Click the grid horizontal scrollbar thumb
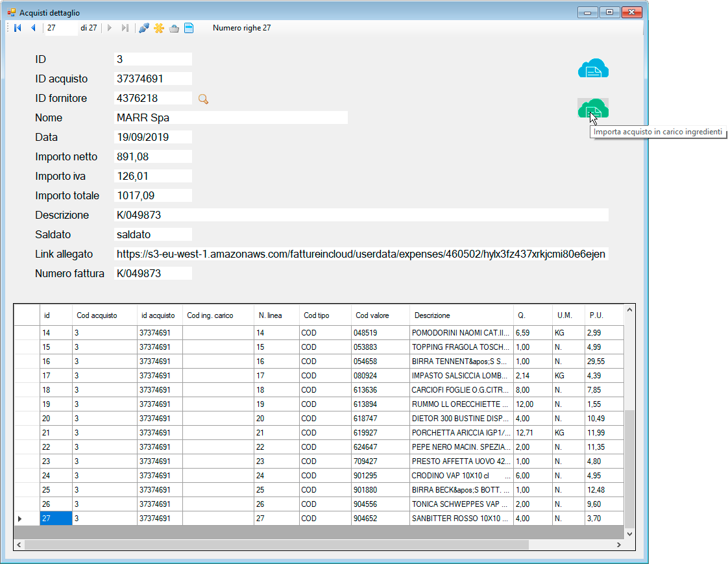The height and width of the screenshot is (564, 728). pos(276,545)
